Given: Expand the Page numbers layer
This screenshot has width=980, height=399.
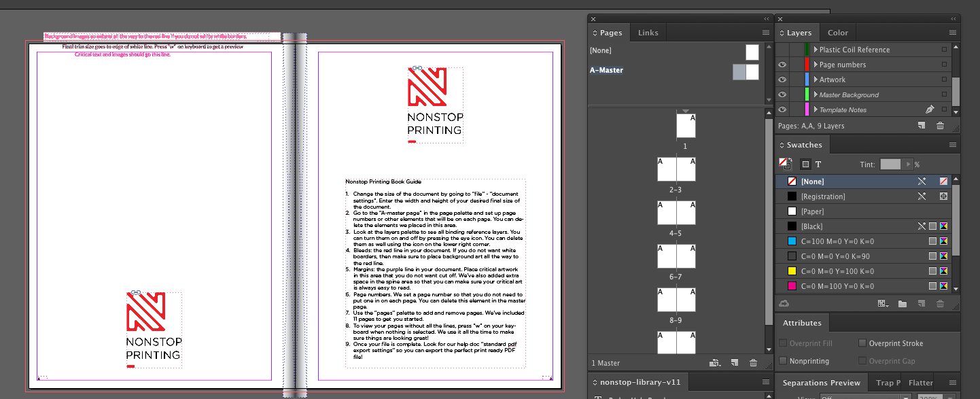Looking at the screenshot, I should point(816,65).
